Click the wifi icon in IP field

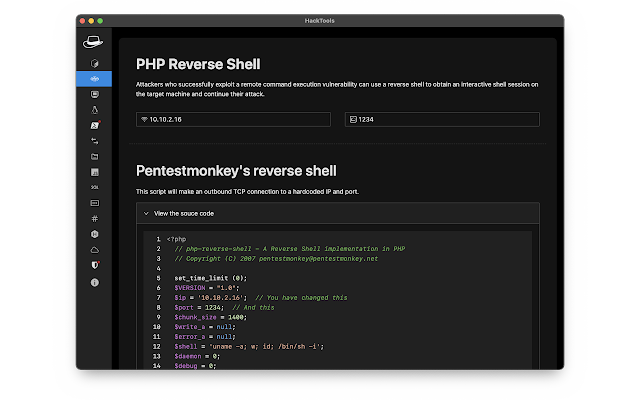[x=144, y=120]
